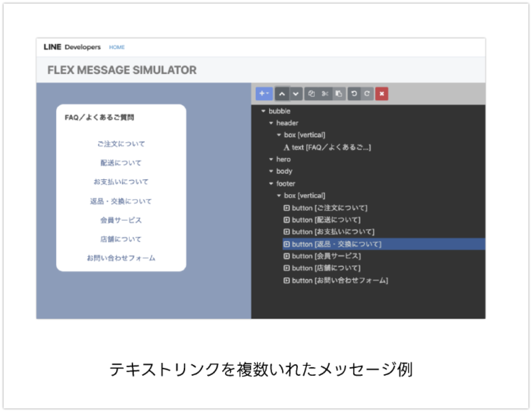Screen dimensions: 532x412
Task: Select the copy icon in the toolbar
Action: click(311, 94)
